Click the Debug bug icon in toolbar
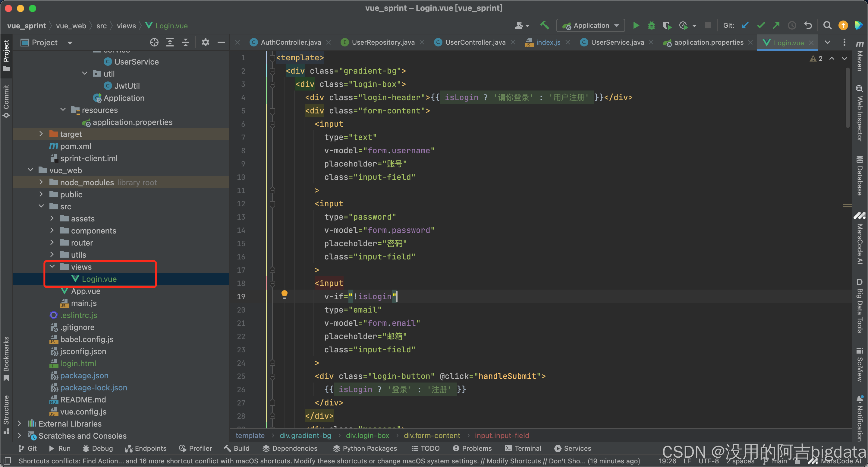This screenshot has height=467, width=868. coord(651,26)
